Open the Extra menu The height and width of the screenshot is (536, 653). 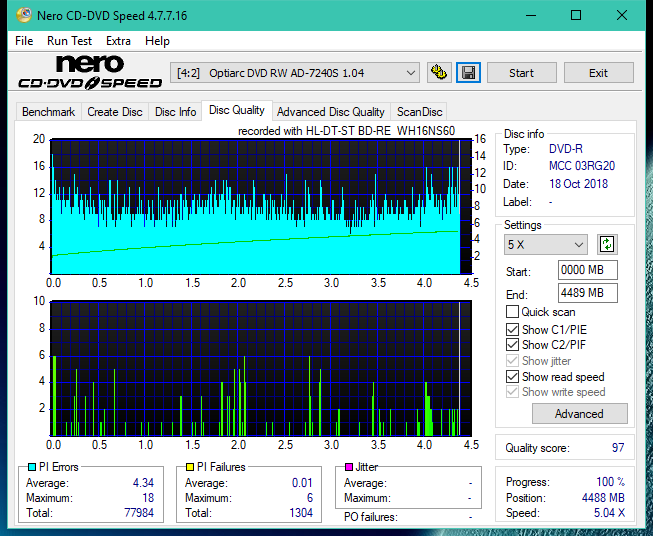pyautogui.click(x=118, y=41)
